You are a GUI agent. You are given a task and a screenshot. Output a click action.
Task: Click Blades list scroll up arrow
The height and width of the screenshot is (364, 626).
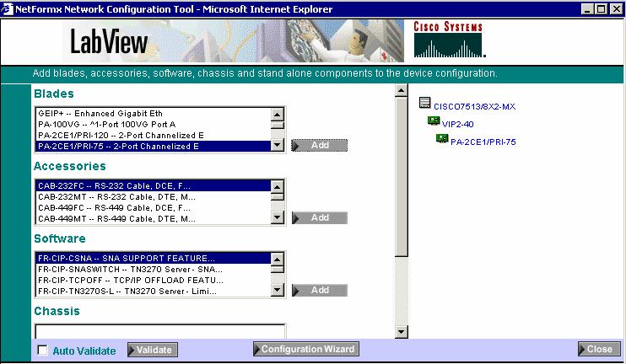click(x=278, y=115)
